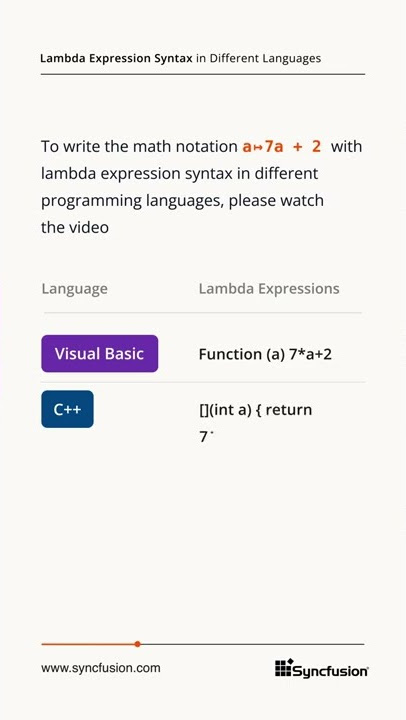The height and width of the screenshot is (720, 406).
Task: Click the Function (a) 7*a+2 expression
Action: (265, 354)
